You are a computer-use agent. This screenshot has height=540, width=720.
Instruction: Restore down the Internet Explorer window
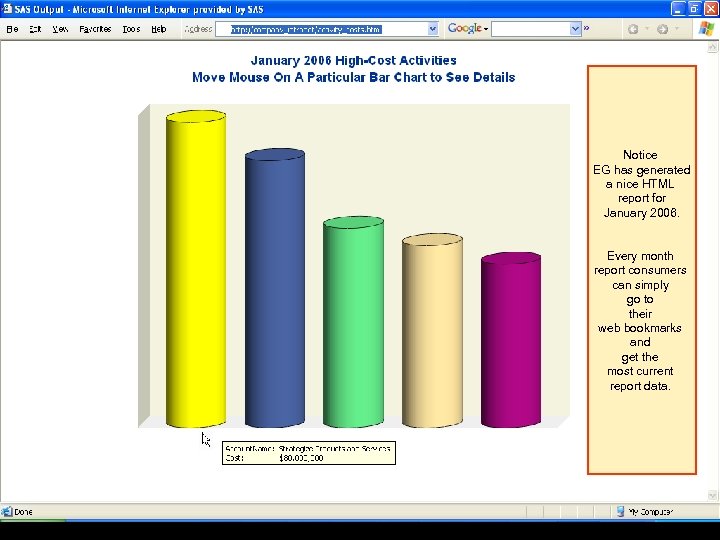pyautogui.click(x=694, y=9)
